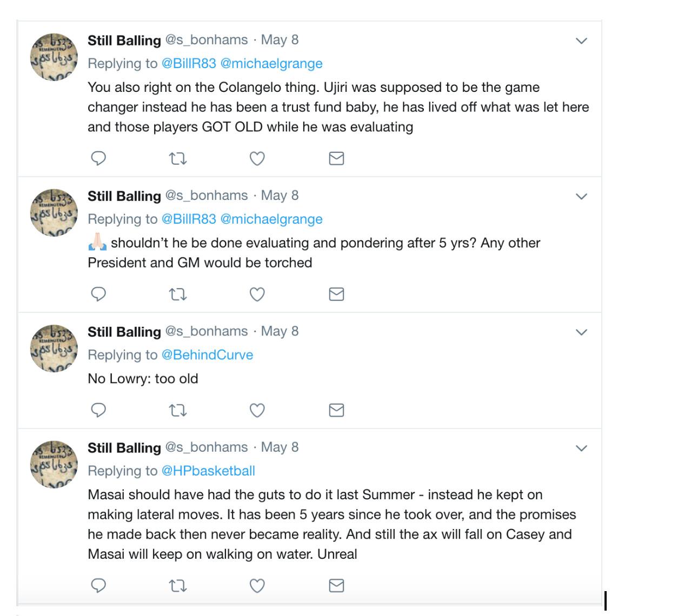Open Still Balling avatar on Masai tweet
Viewport: 691px width, 616px height.
[x=54, y=464]
